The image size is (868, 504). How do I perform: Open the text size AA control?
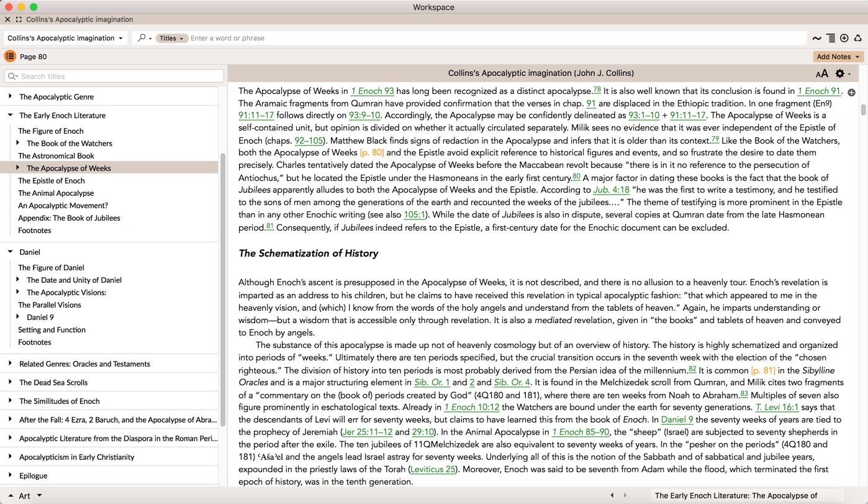point(822,73)
